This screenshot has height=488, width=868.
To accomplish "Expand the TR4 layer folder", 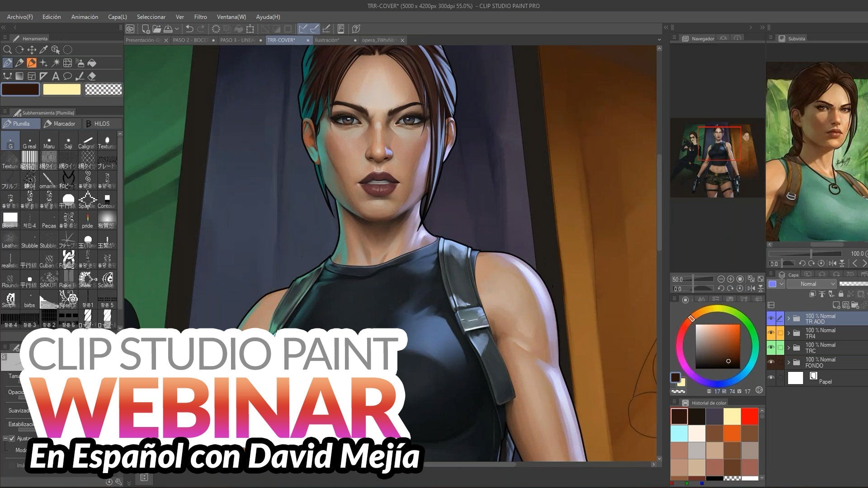I will point(789,333).
